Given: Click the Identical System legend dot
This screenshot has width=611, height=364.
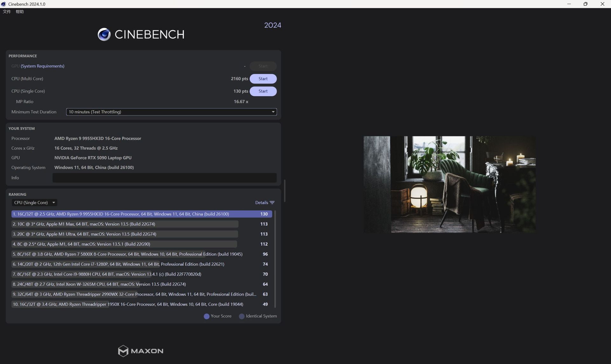Looking at the screenshot, I should [x=242, y=316].
